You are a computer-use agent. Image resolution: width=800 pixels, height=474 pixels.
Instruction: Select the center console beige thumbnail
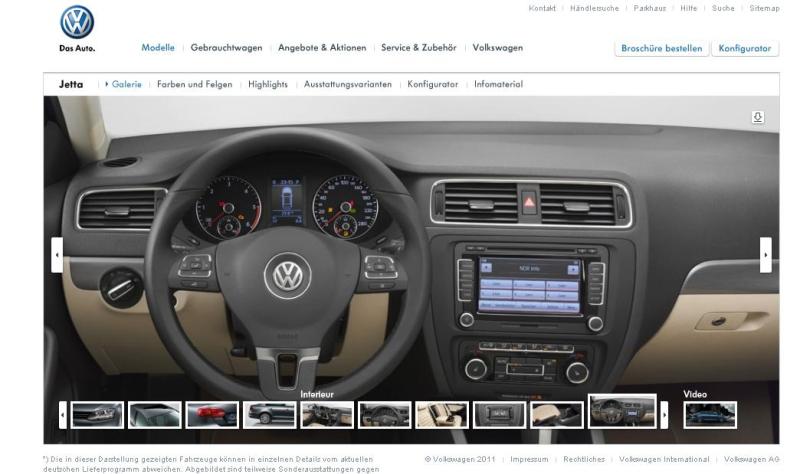557,415
